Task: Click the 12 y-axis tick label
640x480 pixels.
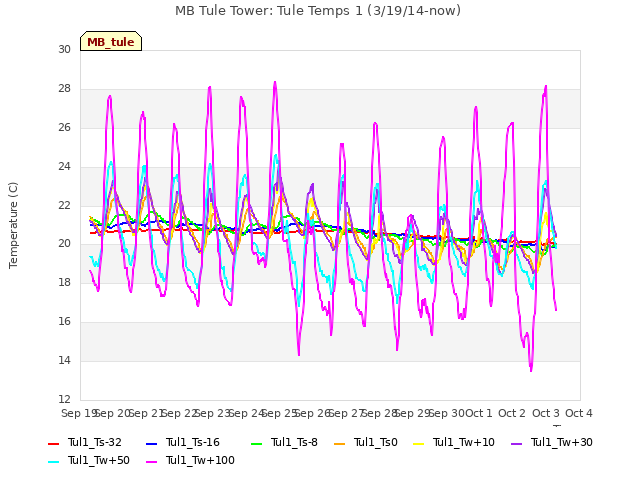Action: [x=64, y=399]
